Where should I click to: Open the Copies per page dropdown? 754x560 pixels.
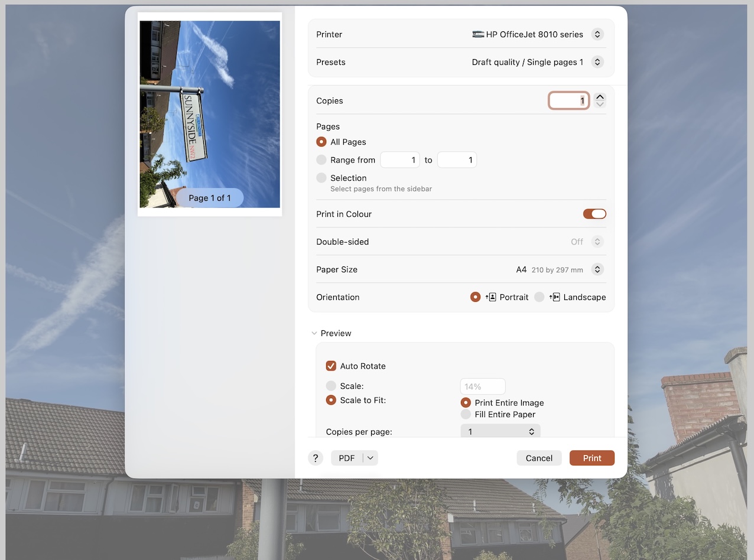coord(500,432)
